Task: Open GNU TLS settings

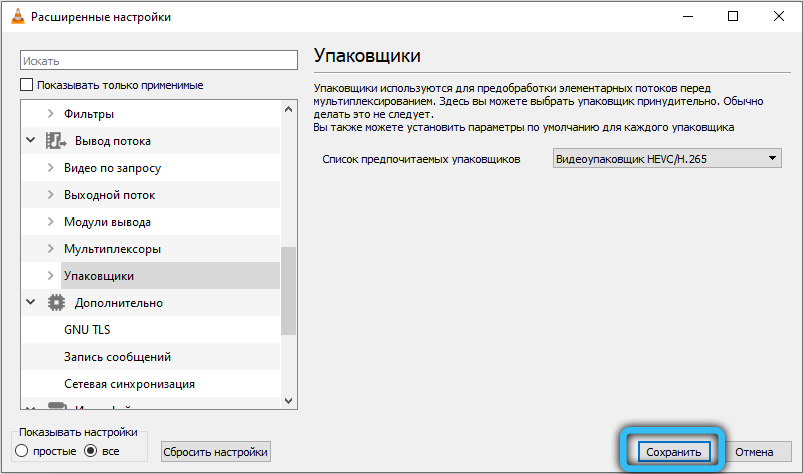Action: (x=87, y=330)
